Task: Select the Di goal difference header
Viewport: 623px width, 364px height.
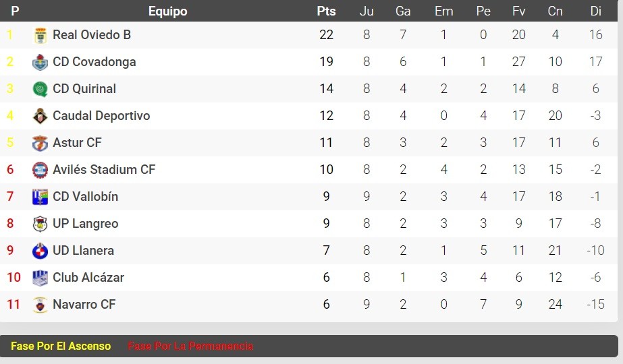Action: pos(595,11)
